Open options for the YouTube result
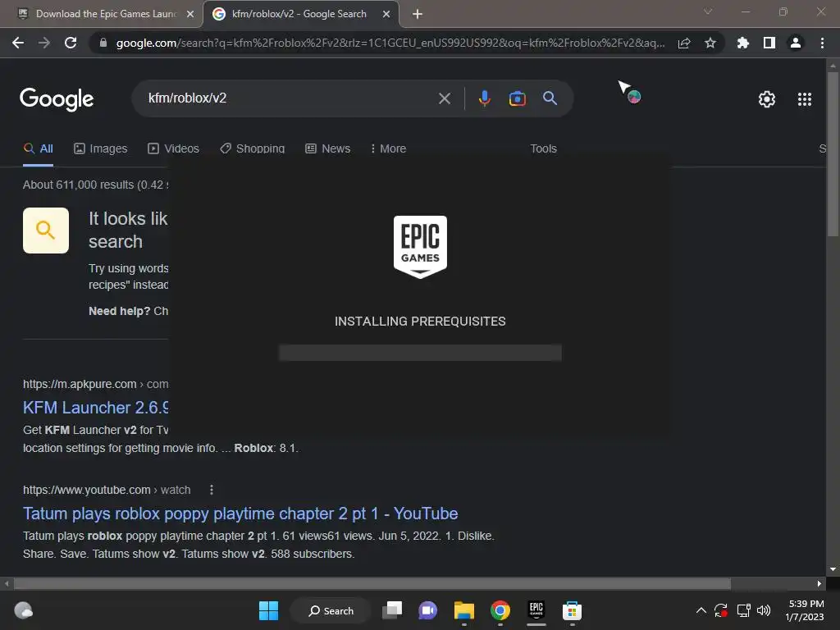Screen dimensions: 840x630 (212, 491)
